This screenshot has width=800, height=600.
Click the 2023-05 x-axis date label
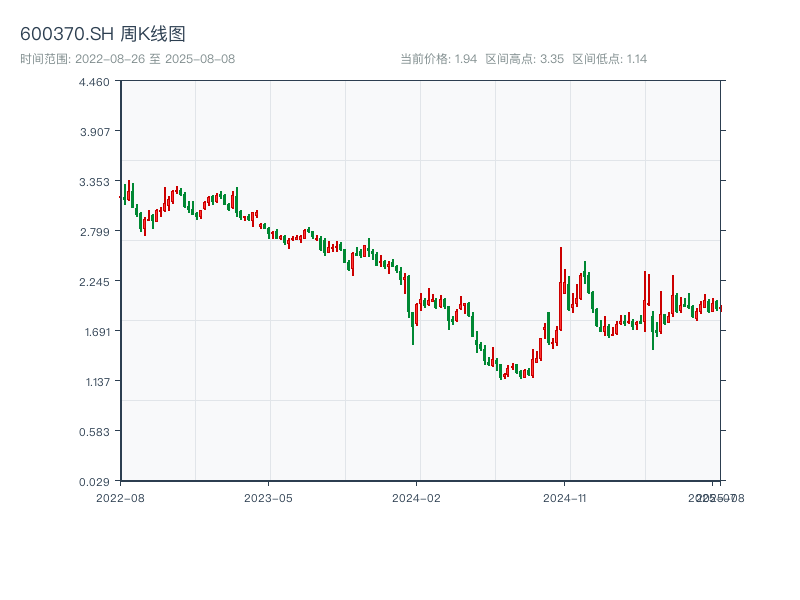[268, 497]
